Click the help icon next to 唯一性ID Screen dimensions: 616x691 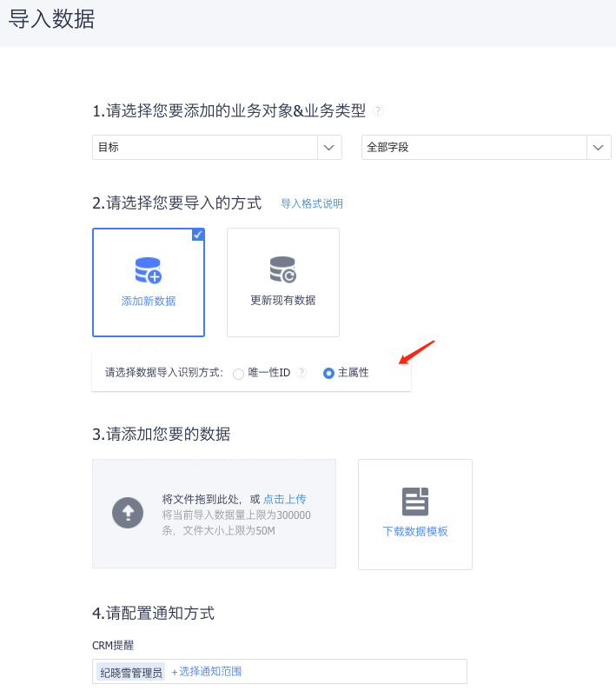[x=301, y=373]
